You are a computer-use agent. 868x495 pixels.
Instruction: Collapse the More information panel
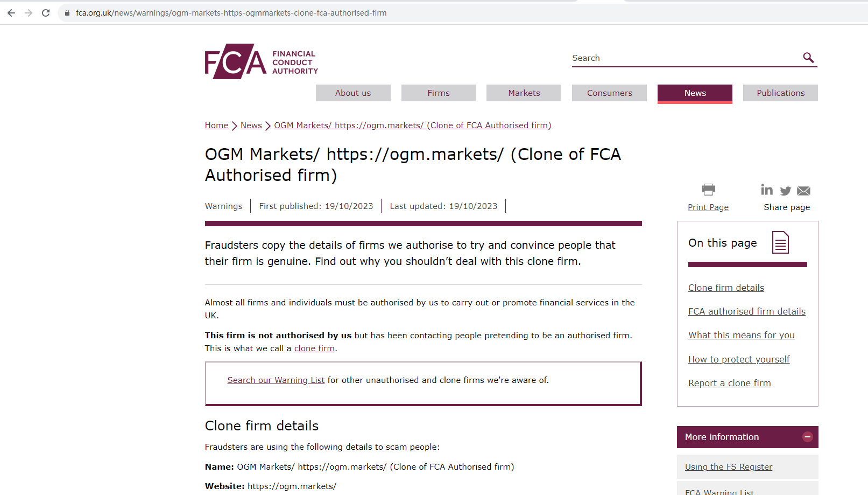coord(807,437)
